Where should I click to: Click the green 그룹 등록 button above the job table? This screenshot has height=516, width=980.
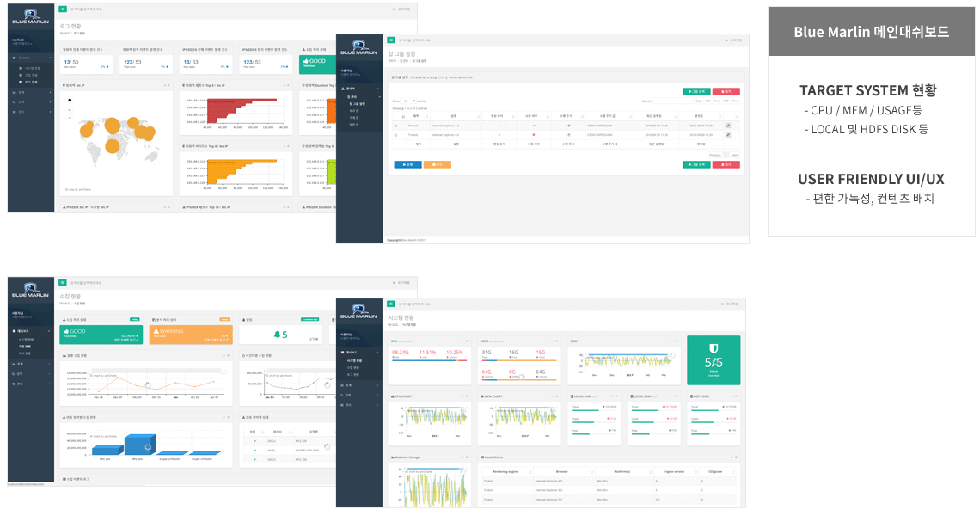click(x=696, y=91)
